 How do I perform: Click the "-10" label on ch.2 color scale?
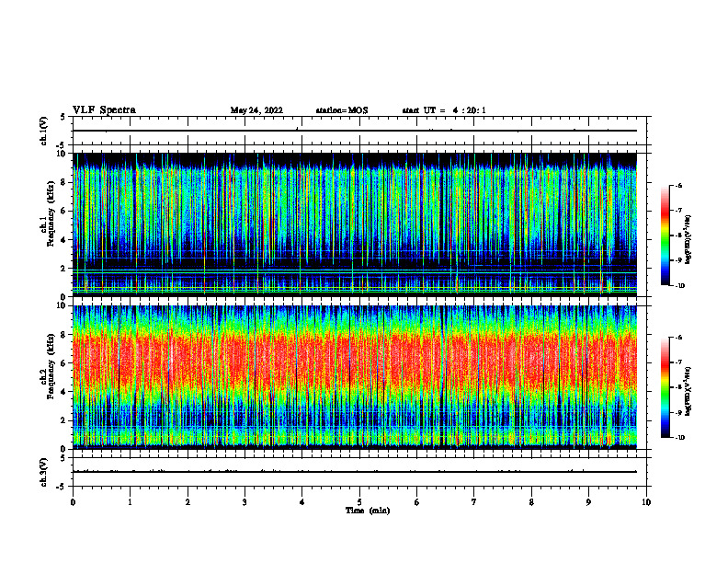pyautogui.click(x=679, y=438)
